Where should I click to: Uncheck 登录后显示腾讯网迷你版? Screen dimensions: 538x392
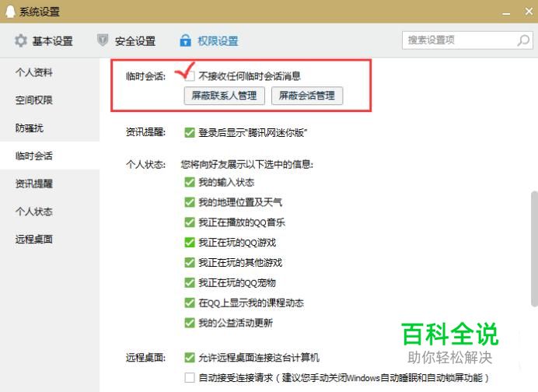click(190, 132)
